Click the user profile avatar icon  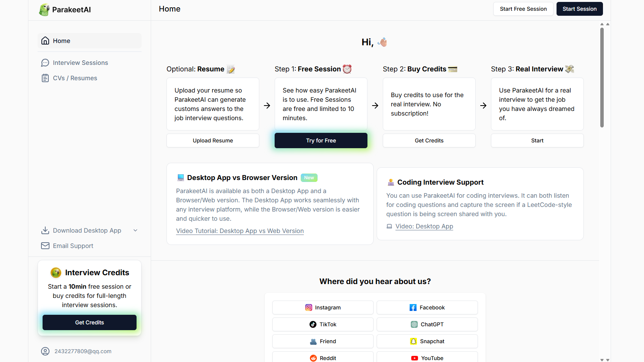[x=45, y=351]
